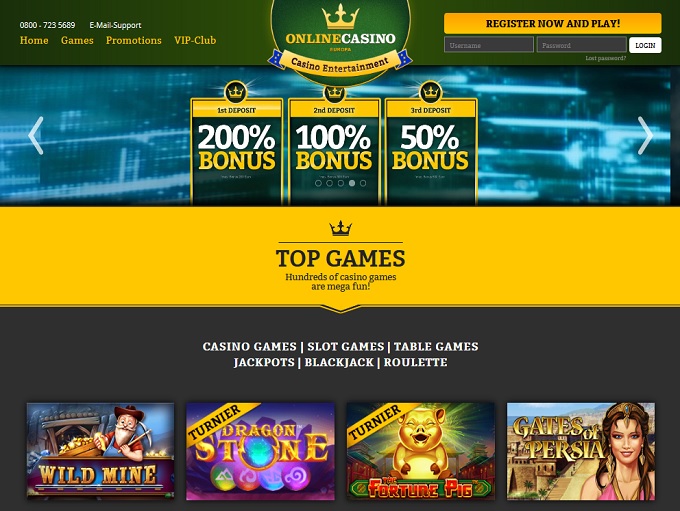This screenshot has width=680, height=511.
Task: Open the E-Mail-Support link
Action: [115, 25]
